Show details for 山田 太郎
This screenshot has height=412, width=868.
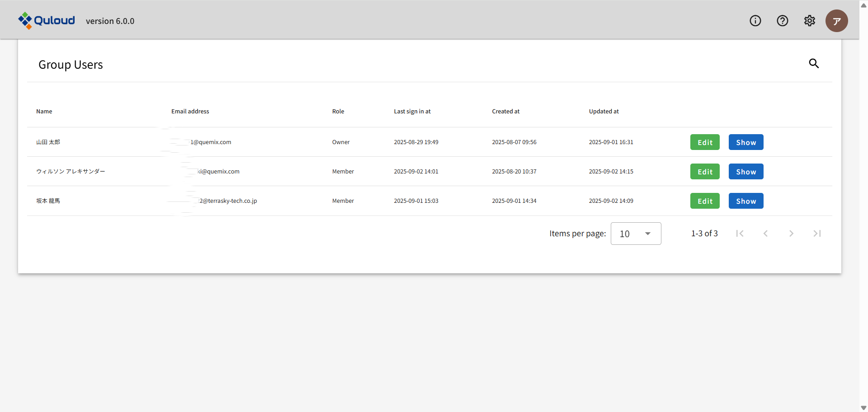pyautogui.click(x=745, y=142)
